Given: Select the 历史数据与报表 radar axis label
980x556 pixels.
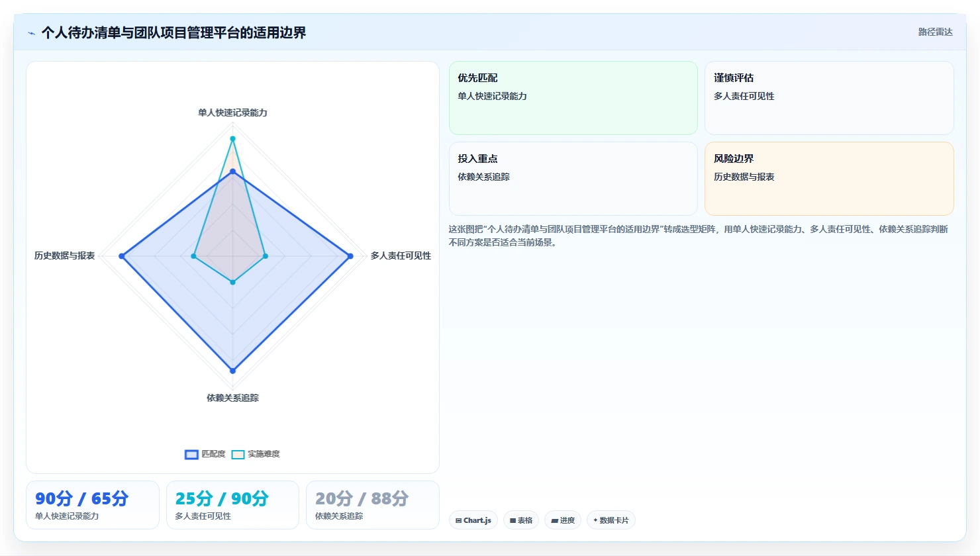Looking at the screenshot, I should [x=64, y=255].
